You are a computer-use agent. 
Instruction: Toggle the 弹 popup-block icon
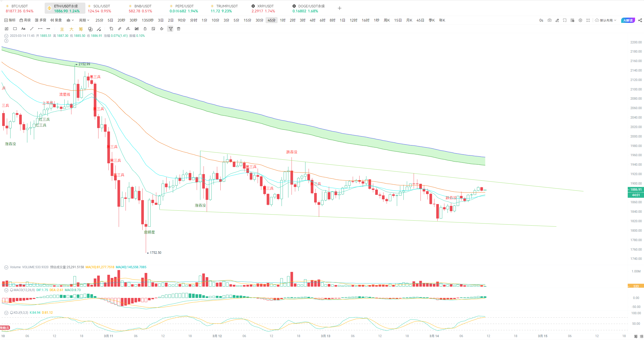coord(573,20)
